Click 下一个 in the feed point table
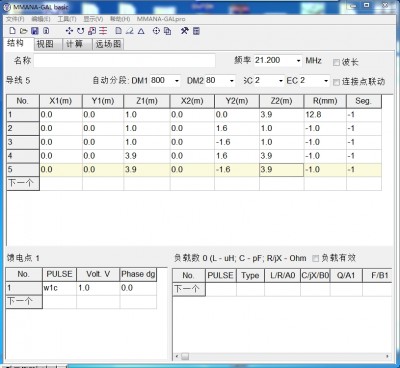 24,302
